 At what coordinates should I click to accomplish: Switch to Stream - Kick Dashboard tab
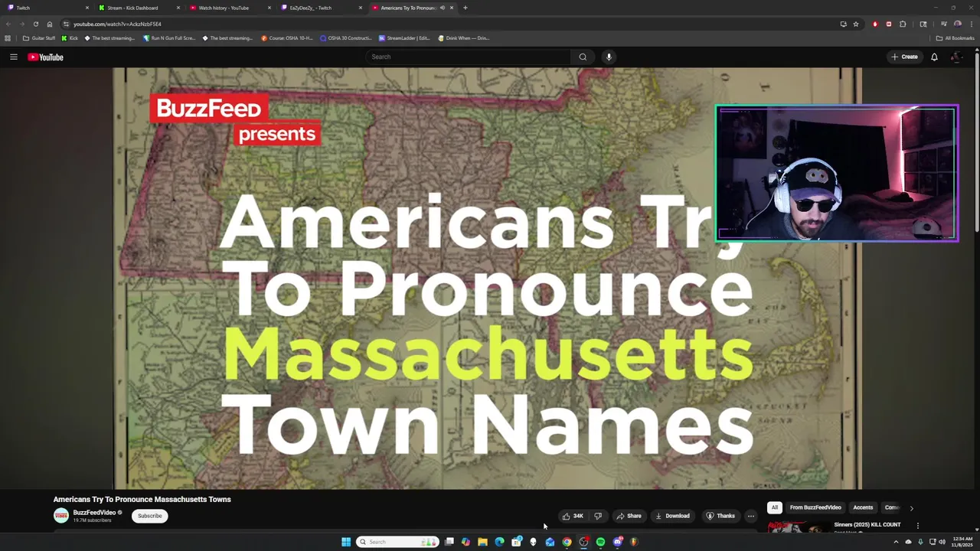139,8
